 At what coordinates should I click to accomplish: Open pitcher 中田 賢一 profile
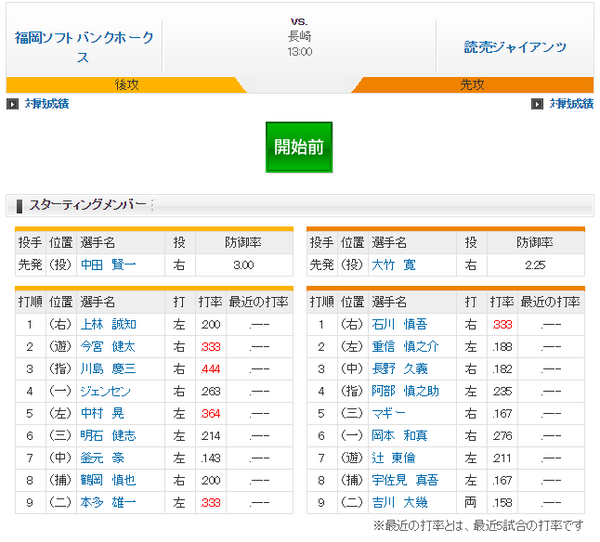[108, 265]
